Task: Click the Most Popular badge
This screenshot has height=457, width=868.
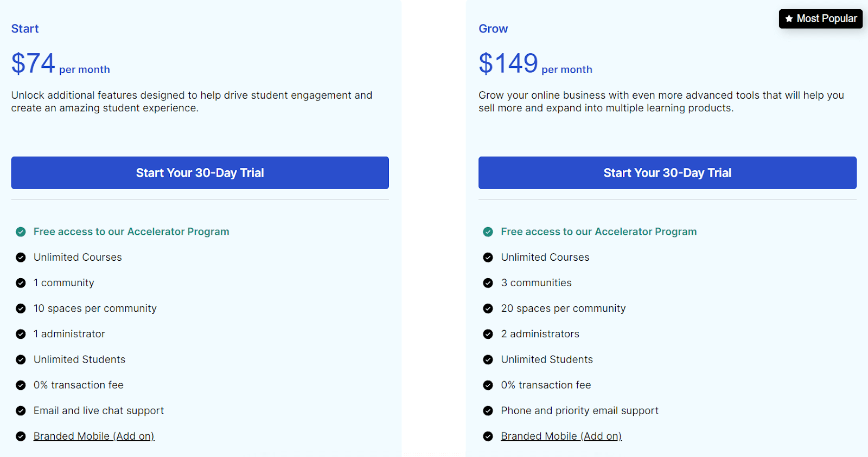Action: (x=821, y=18)
